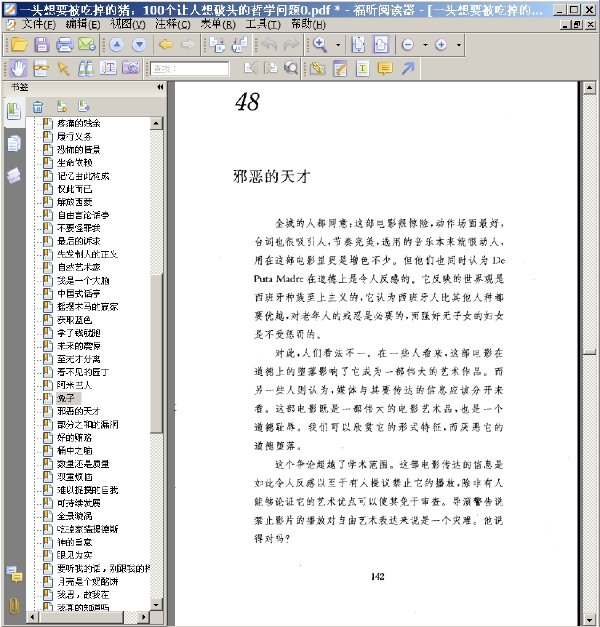Open dropdown beside zoom in button
The image size is (600, 627).
[459, 45]
